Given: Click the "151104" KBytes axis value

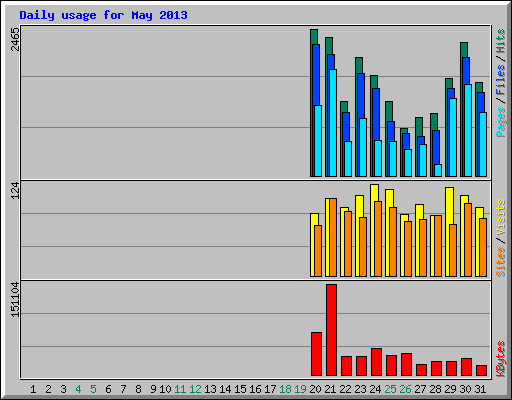Looking at the screenshot, I should click(15, 299).
